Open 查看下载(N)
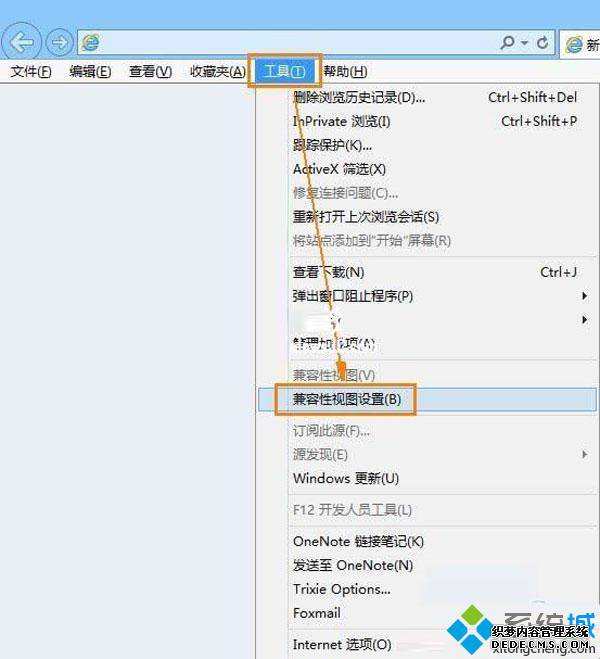The height and width of the screenshot is (659, 600). (427, 272)
